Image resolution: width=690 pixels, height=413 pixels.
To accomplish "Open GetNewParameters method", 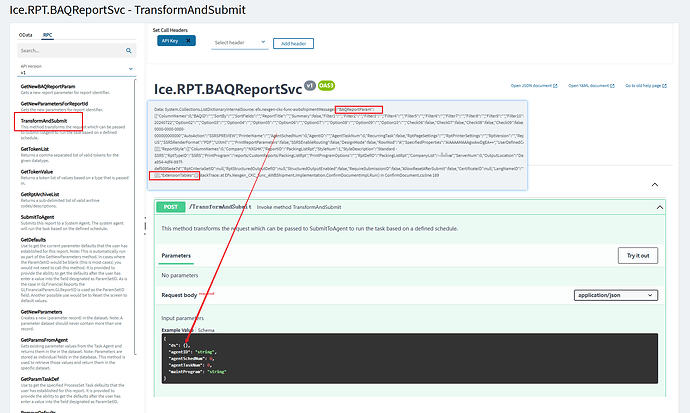I will (41, 312).
